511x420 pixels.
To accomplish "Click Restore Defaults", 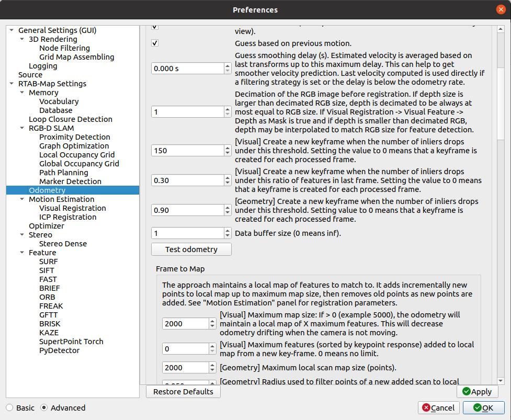I will click(183, 391).
